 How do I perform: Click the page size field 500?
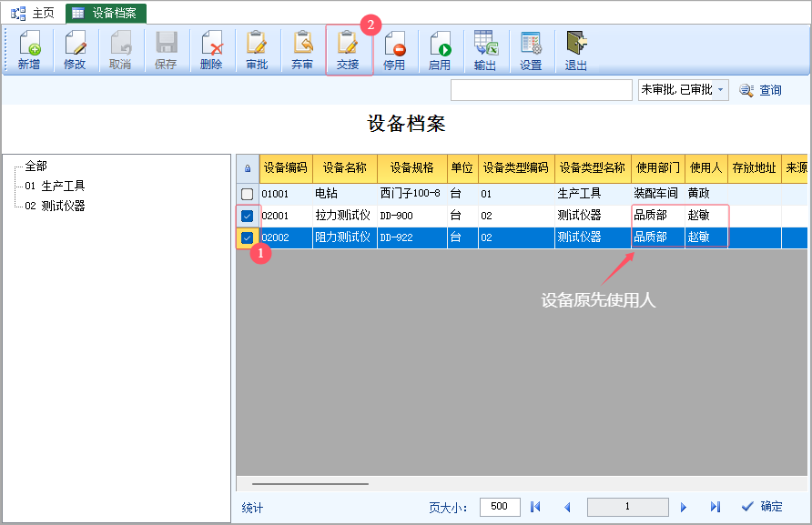pyautogui.click(x=500, y=507)
